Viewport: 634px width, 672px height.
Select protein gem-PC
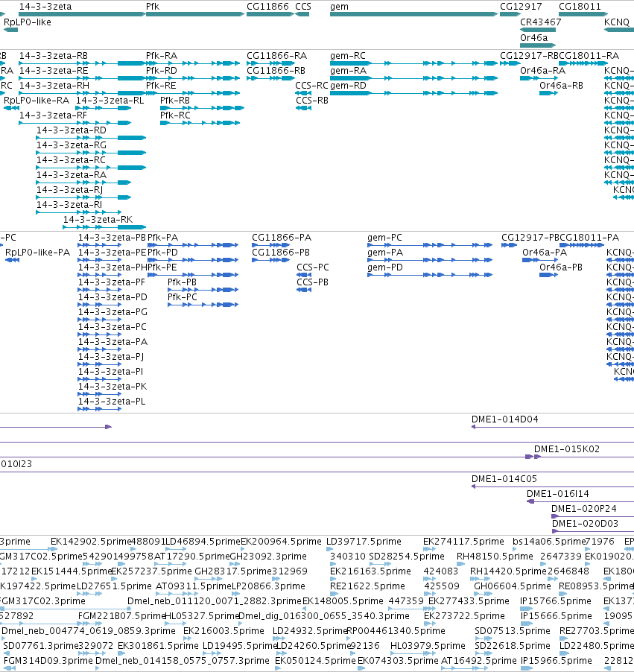coord(385,238)
